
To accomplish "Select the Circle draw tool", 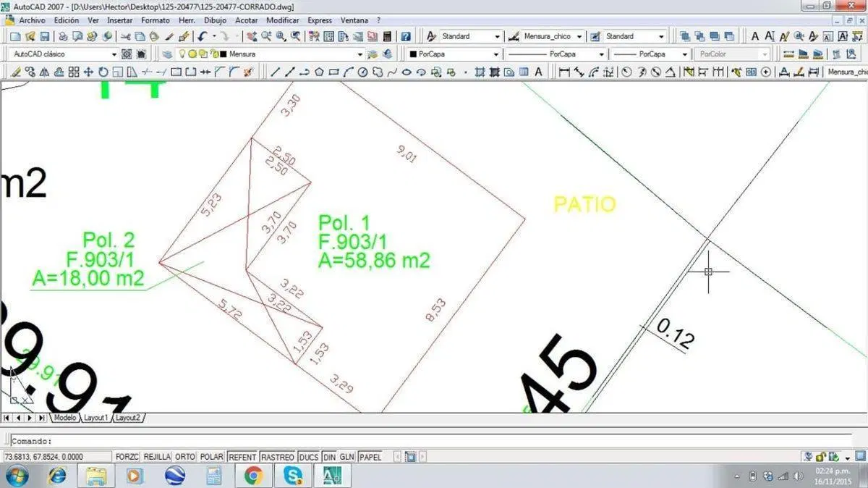I will (362, 72).
